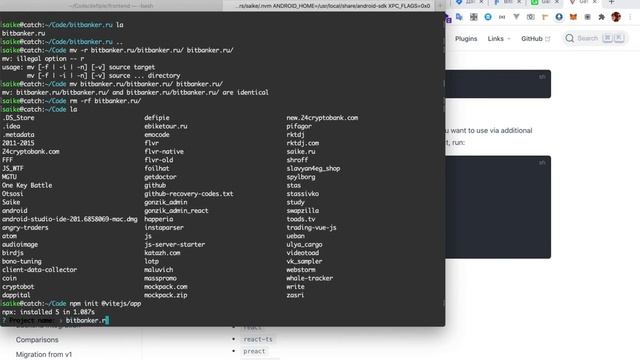Click gonzik_admin_react in terminal listing
Image resolution: width=640 pixels, height=360 pixels.
point(176,211)
